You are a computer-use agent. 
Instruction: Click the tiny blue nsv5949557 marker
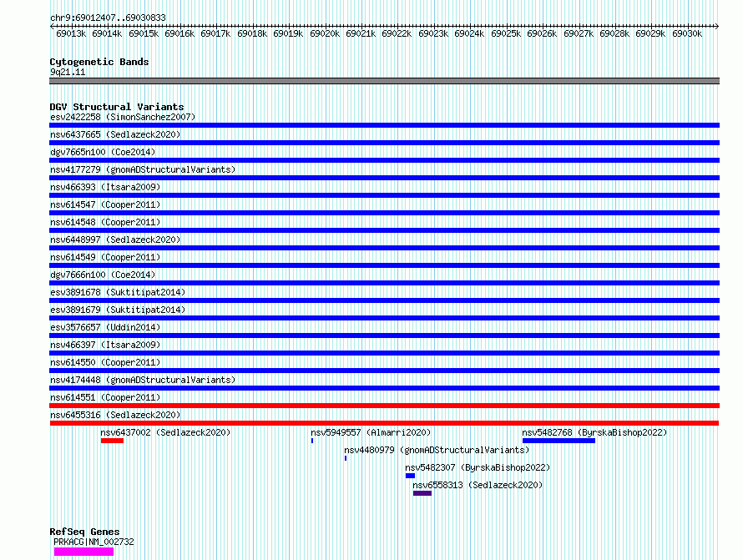tap(312, 441)
